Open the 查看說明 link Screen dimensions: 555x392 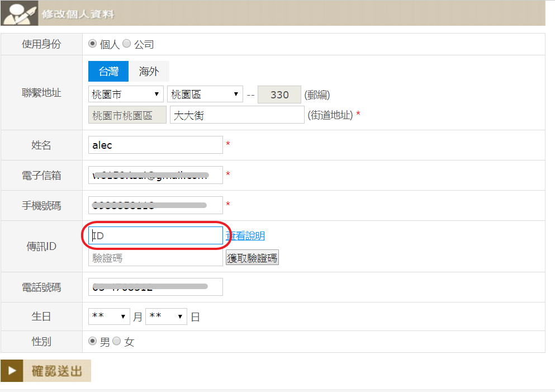pos(245,236)
